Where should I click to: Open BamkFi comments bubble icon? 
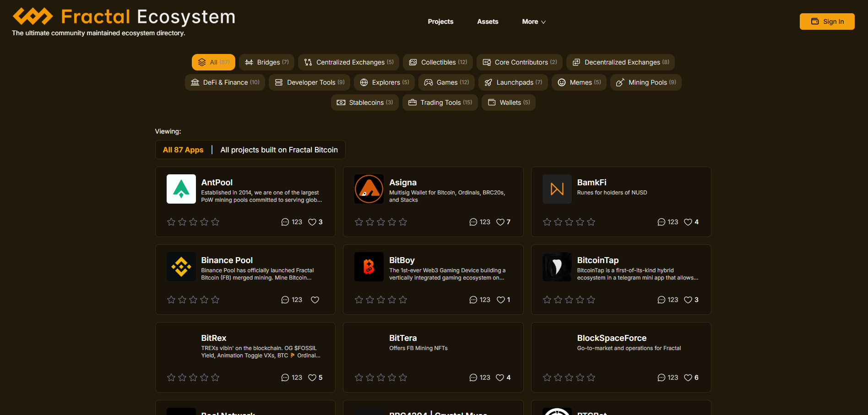coord(662,222)
